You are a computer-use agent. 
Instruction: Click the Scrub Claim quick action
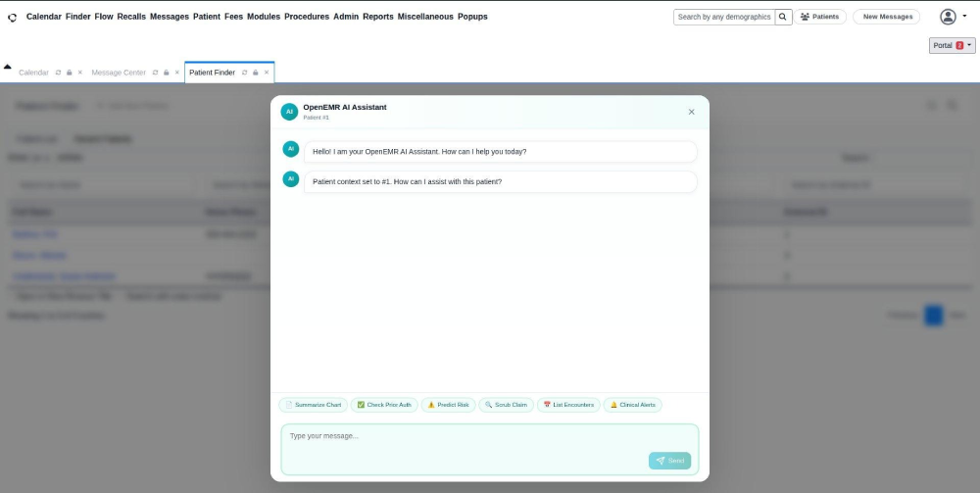(x=507, y=405)
